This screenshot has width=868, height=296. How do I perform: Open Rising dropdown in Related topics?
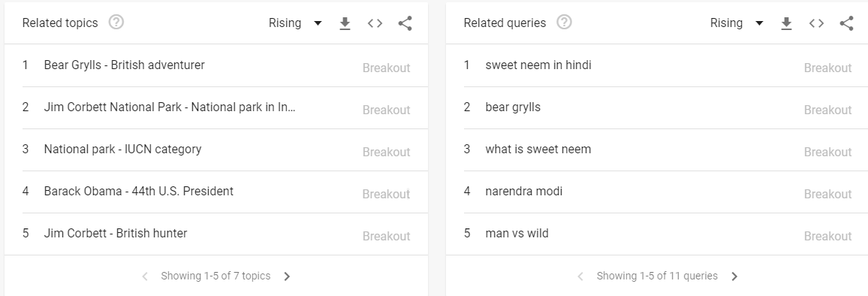tap(295, 23)
